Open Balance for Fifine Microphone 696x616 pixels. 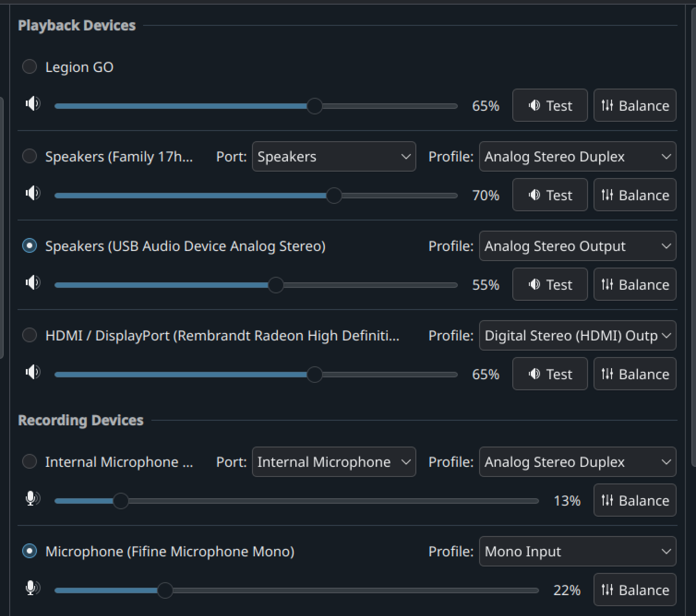click(635, 590)
